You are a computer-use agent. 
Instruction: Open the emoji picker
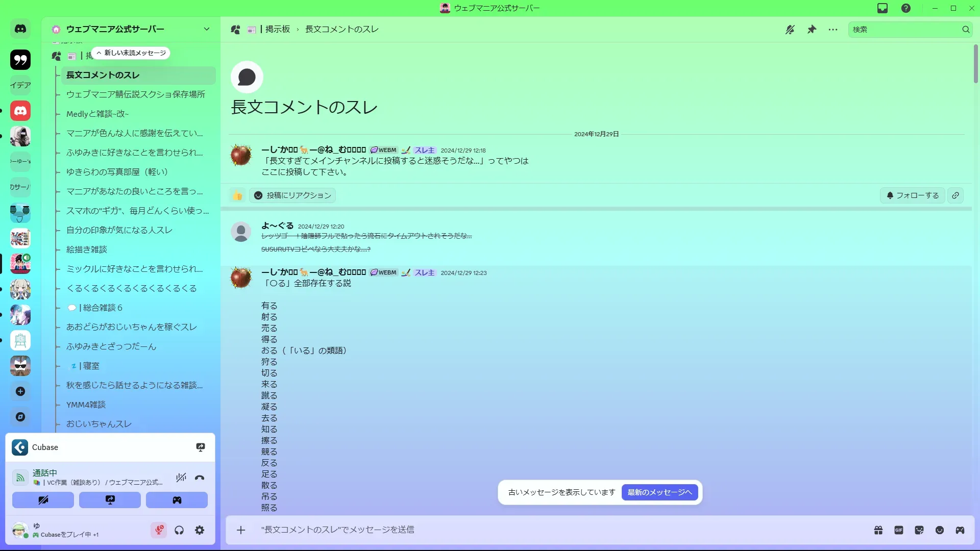pos(940,530)
